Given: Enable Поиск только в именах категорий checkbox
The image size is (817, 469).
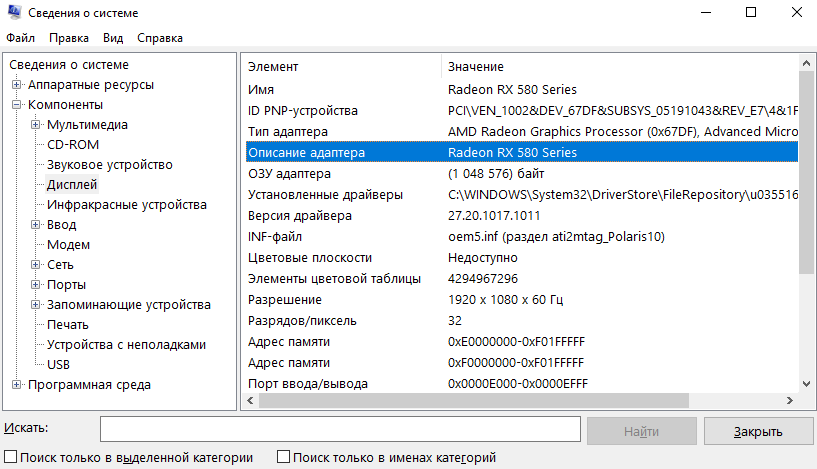Looking at the screenshot, I should tap(283, 458).
